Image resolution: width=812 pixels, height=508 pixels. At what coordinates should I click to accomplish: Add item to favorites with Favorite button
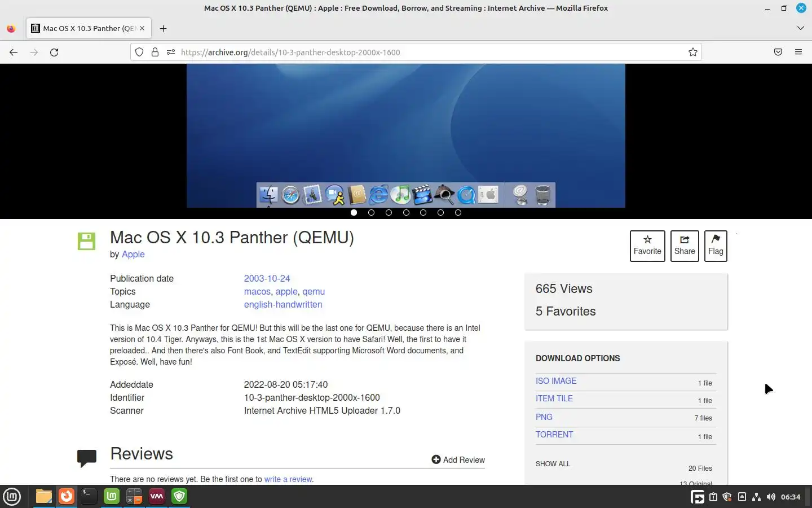[647, 246]
